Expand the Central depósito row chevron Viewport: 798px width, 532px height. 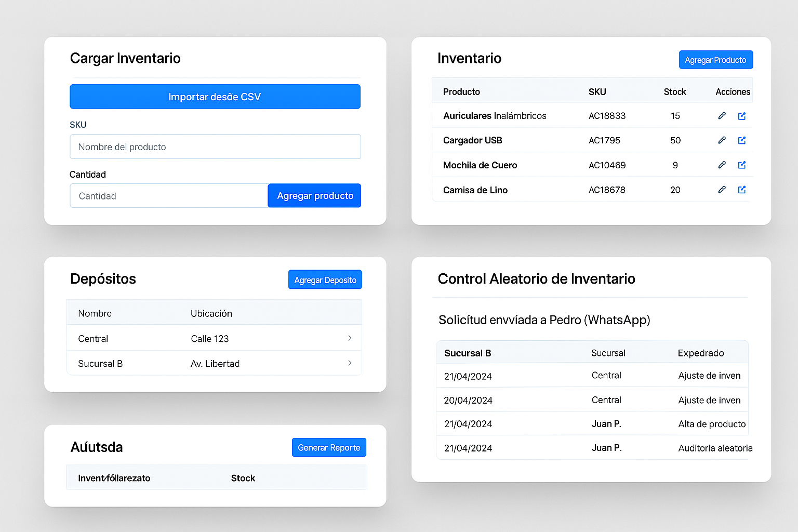(350, 338)
